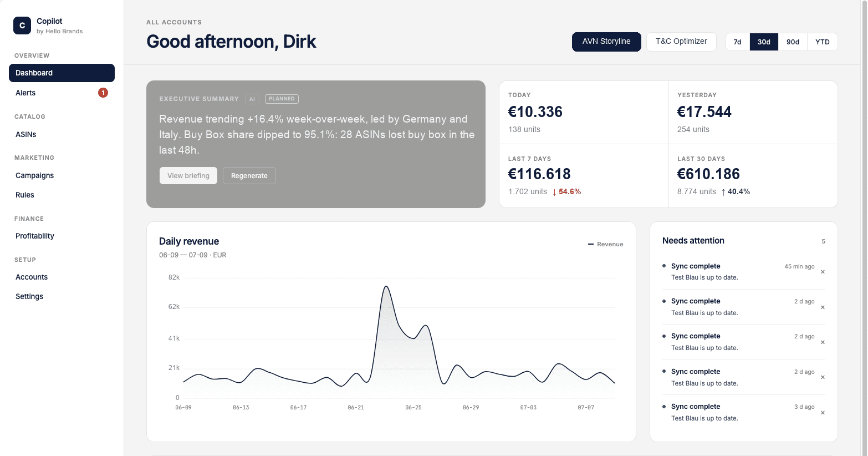Click the date range 06-09 — 07-09 · EUR
The width and height of the screenshot is (868, 456).
[x=193, y=255]
